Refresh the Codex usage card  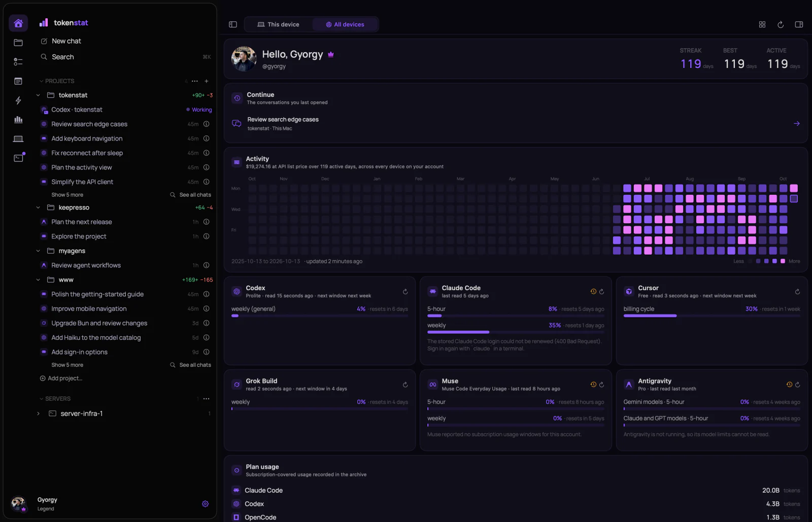(405, 292)
